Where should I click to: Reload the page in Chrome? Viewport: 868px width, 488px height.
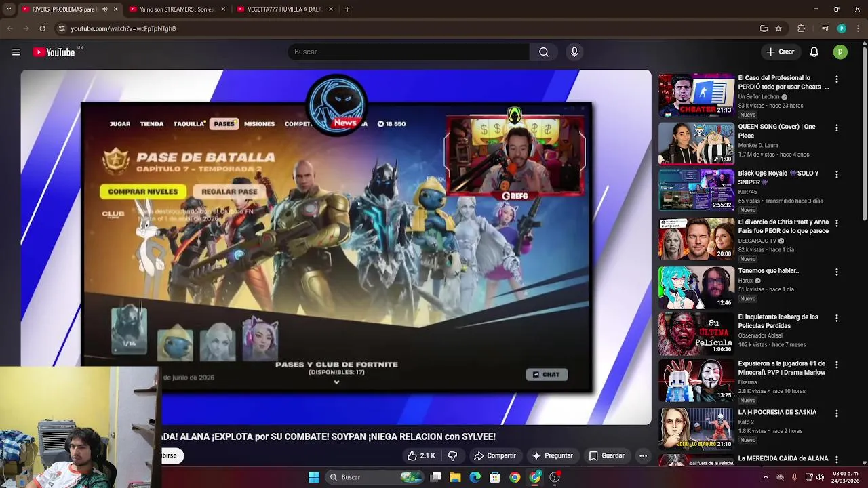(x=43, y=28)
